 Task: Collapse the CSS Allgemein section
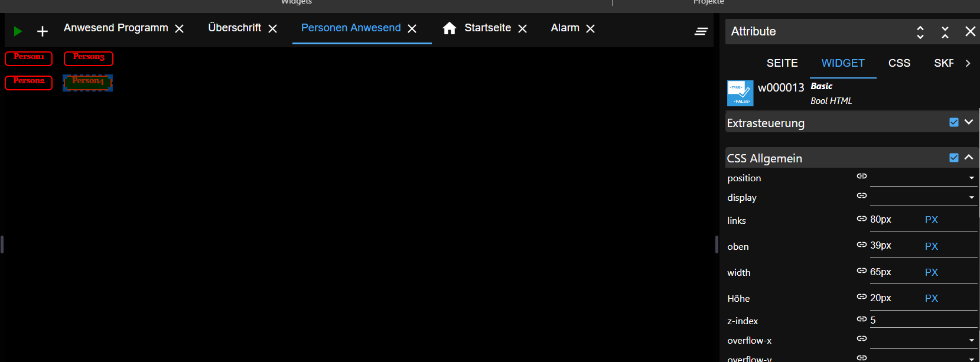pos(969,158)
